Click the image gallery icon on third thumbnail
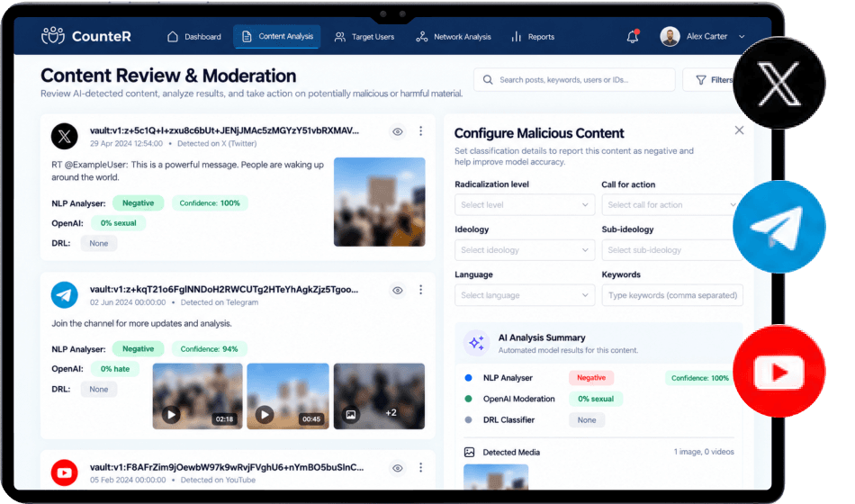Viewport: 855px width, 504px height. click(351, 415)
